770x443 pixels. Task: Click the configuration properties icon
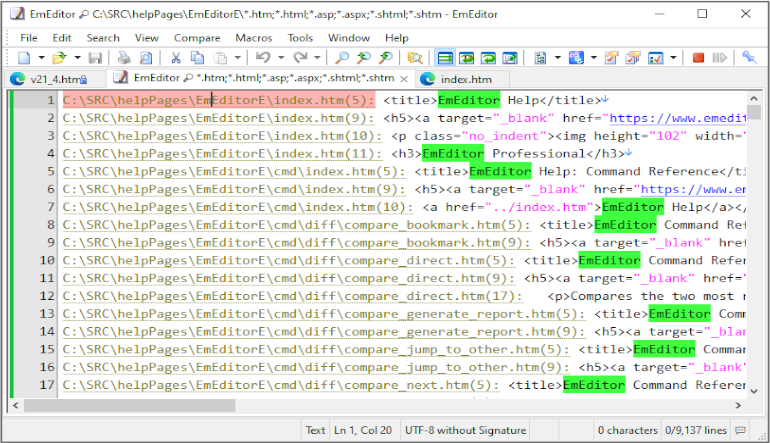click(x=541, y=58)
